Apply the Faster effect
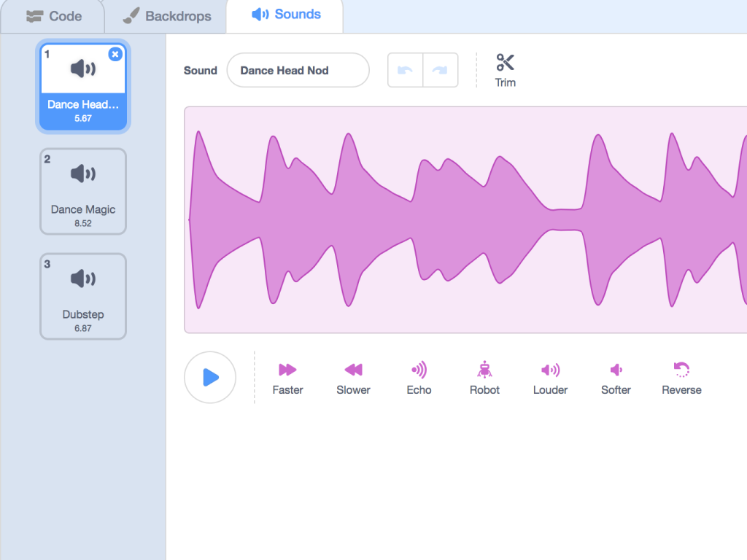 tap(287, 378)
